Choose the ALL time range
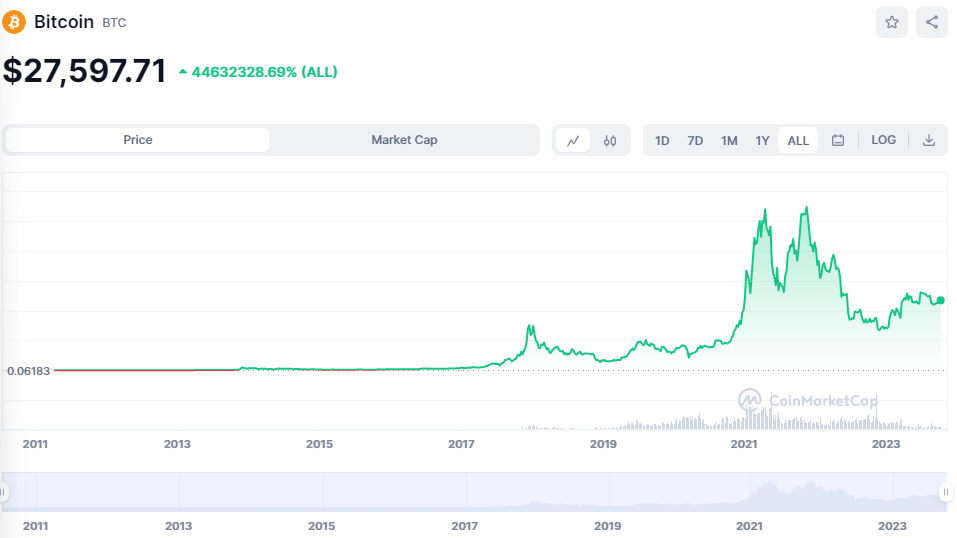The height and width of the screenshot is (538, 957). point(798,140)
